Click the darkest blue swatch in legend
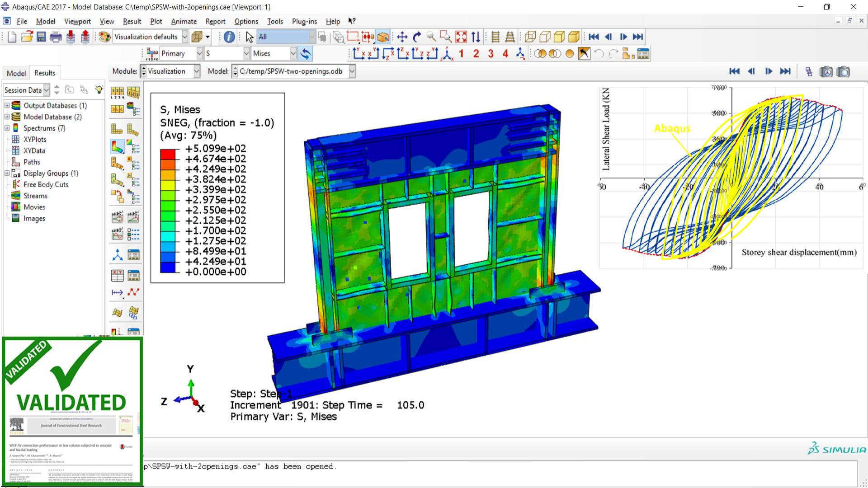This screenshot has width=868, height=488. 168,267
